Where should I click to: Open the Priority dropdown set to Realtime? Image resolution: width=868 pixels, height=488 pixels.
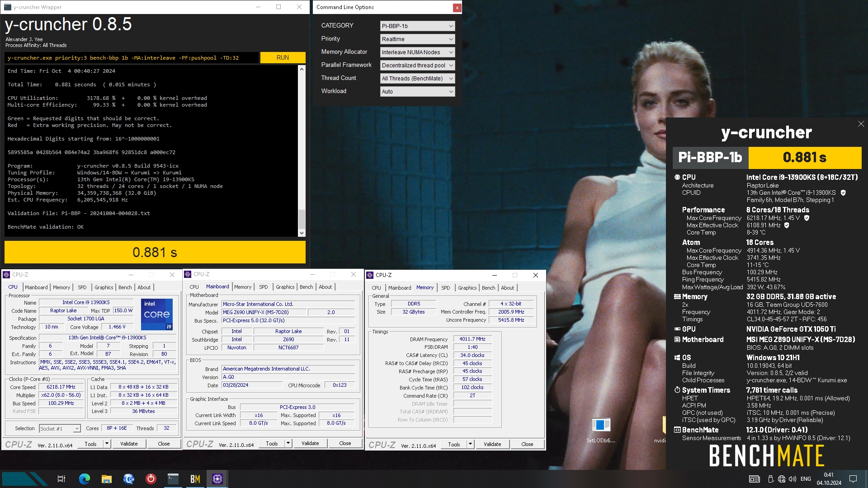pyautogui.click(x=417, y=39)
